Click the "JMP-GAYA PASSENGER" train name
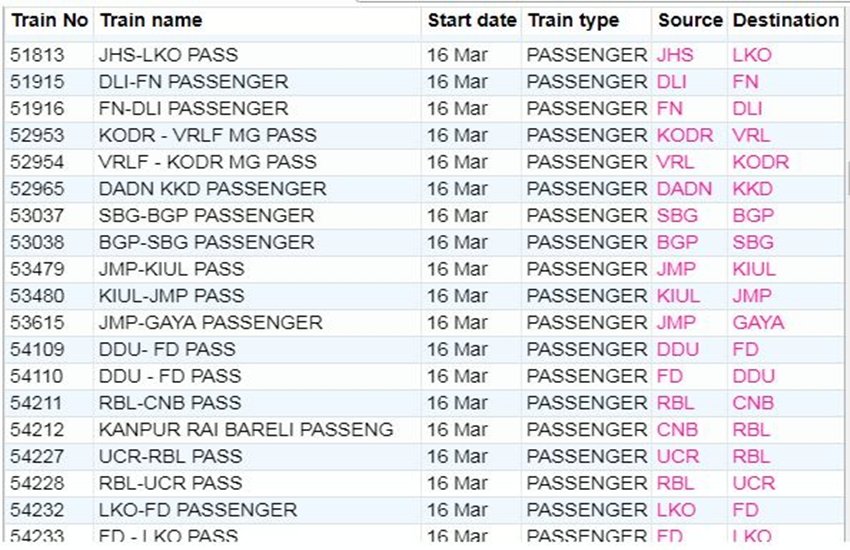Image resolution: width=850 pixels, height=550 pixels. 210,322
